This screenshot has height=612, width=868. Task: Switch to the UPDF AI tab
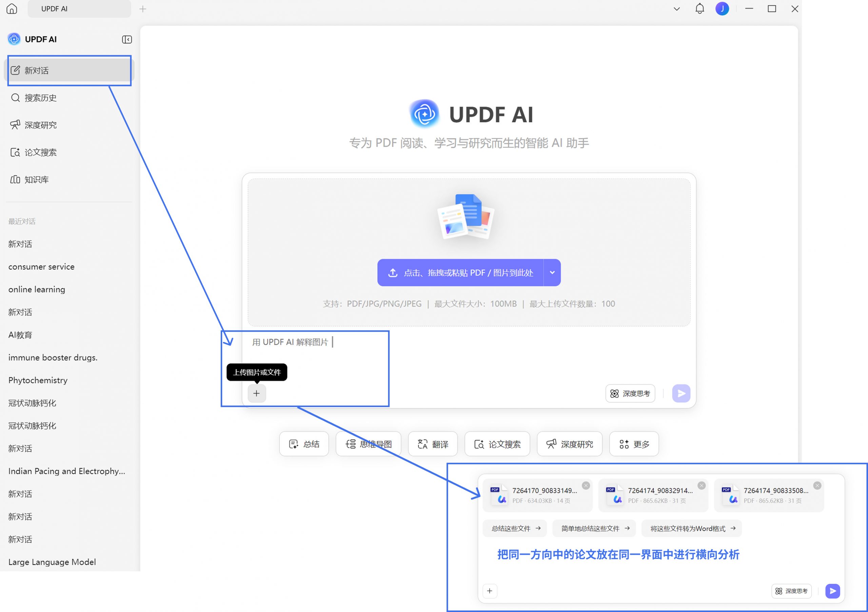pos(79,9)
